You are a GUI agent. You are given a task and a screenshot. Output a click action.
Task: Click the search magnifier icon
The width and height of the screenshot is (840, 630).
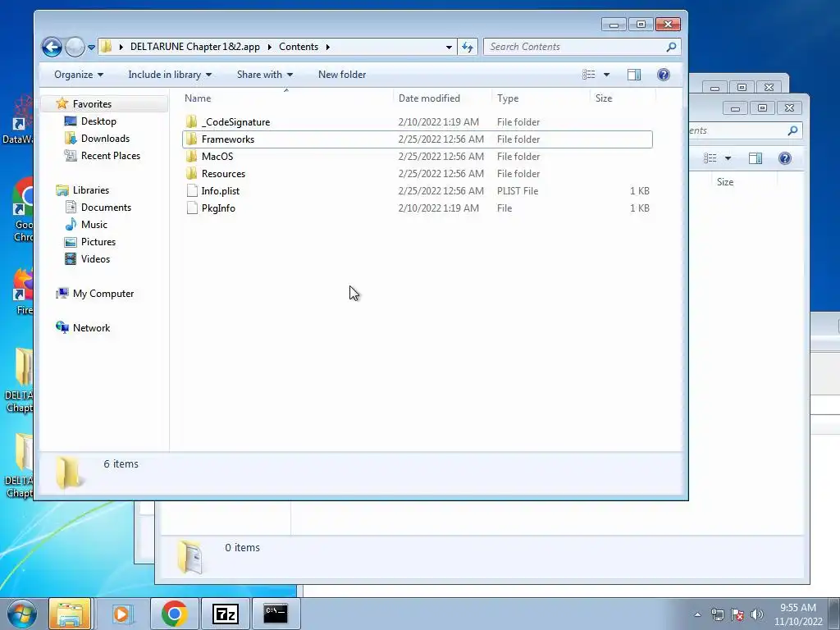[671, 47]
